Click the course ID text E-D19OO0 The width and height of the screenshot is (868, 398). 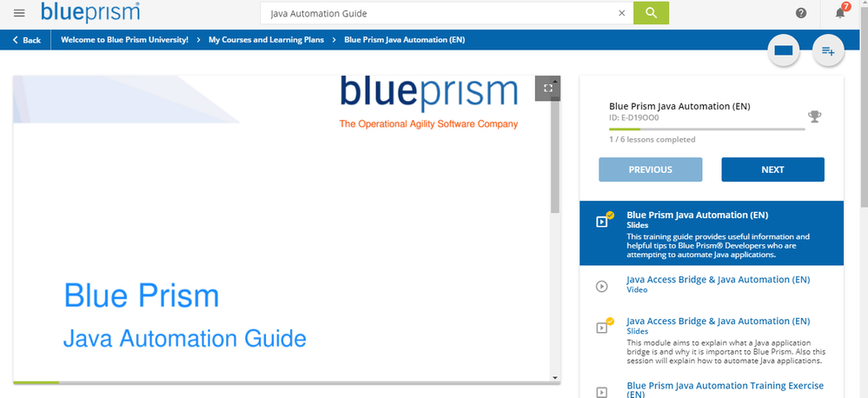point(633,118)
